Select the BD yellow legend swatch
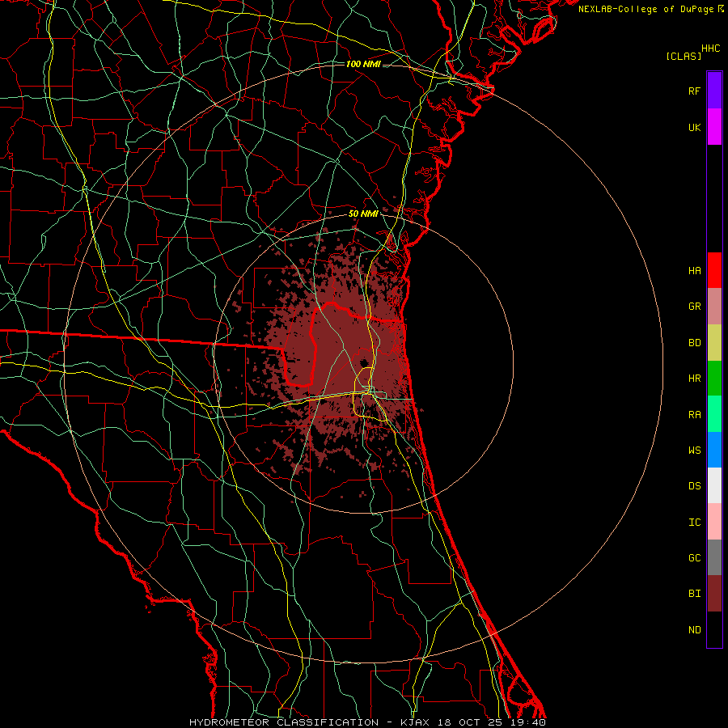 pyautogui.click(x=714, y=343)
